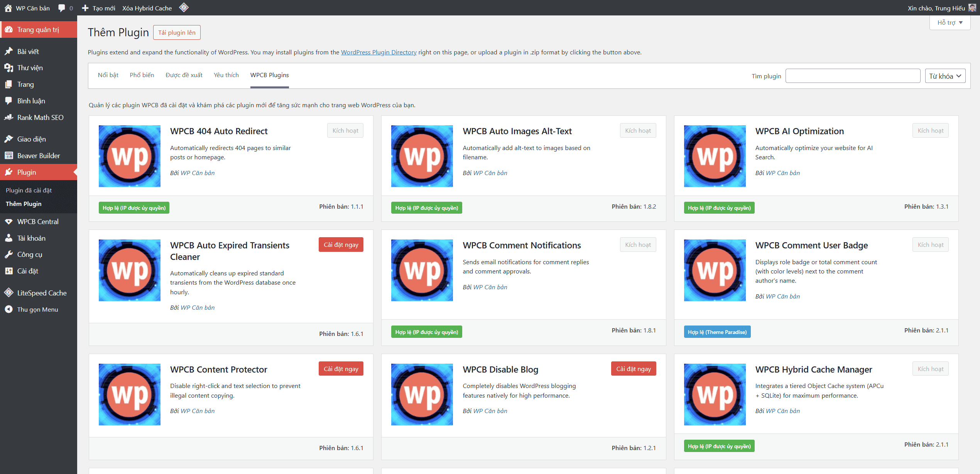The width and height of the screenshot is (980, 474).
Task: Switch to the Được đề xuất tab
Action: click(x=184, y=75)
